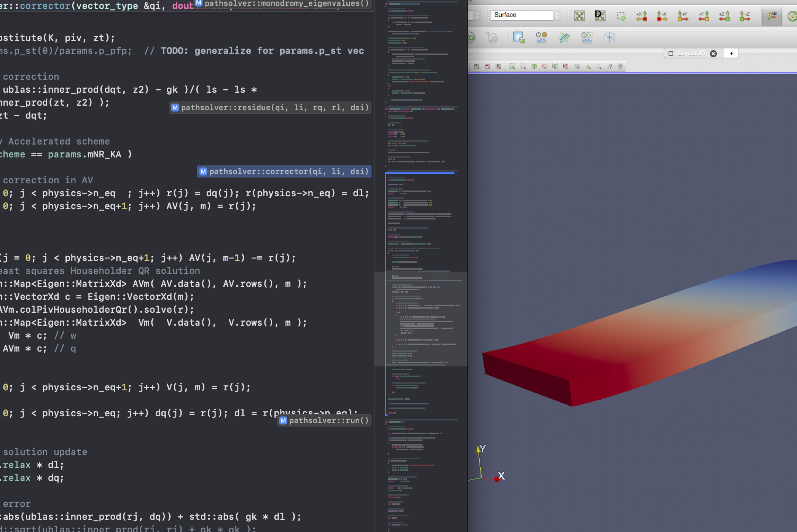Click code text 'params.mNR_KA'

[x=84, y=154]
